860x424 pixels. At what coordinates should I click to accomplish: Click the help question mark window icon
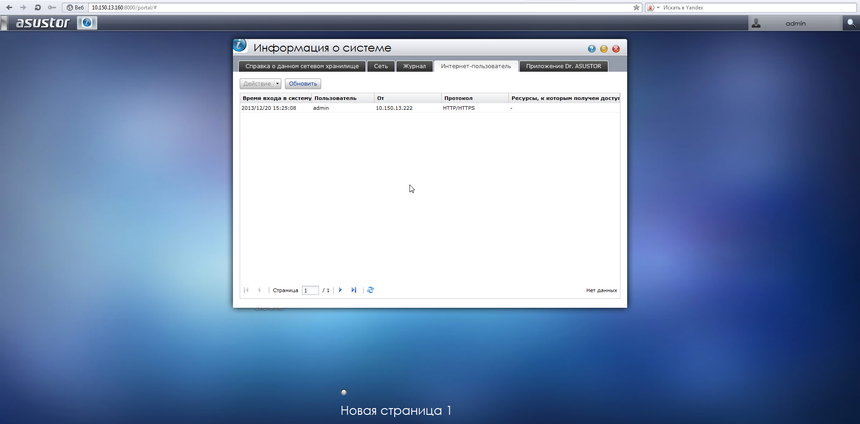tap(591, 48)
